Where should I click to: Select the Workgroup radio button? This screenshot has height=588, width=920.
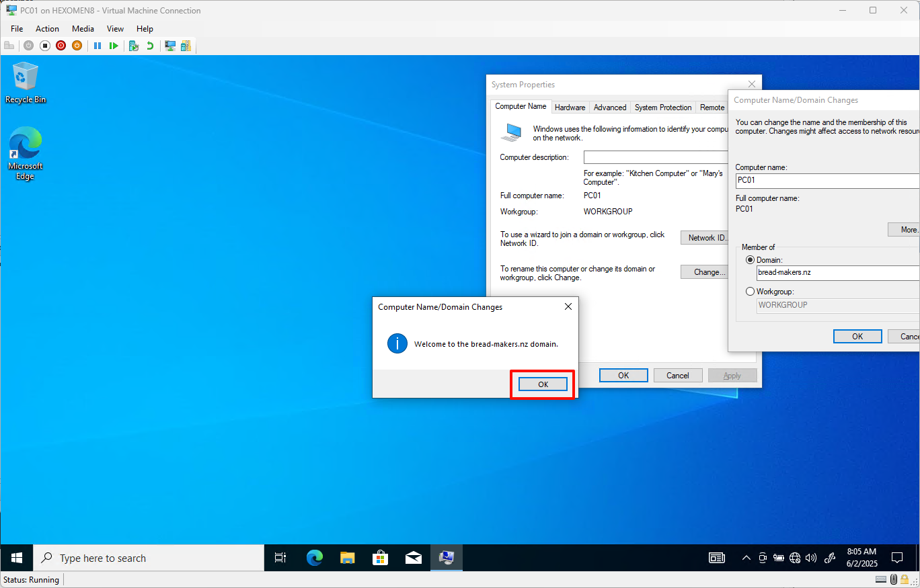750,292
